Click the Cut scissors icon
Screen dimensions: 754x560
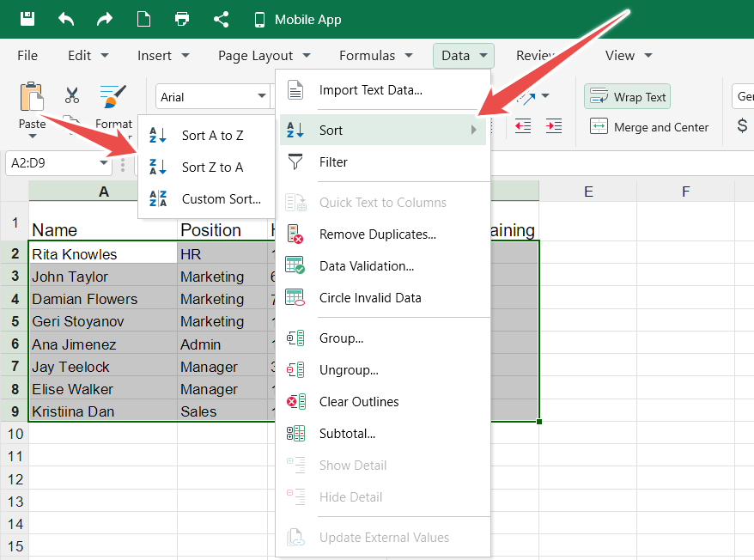[72, 95]
